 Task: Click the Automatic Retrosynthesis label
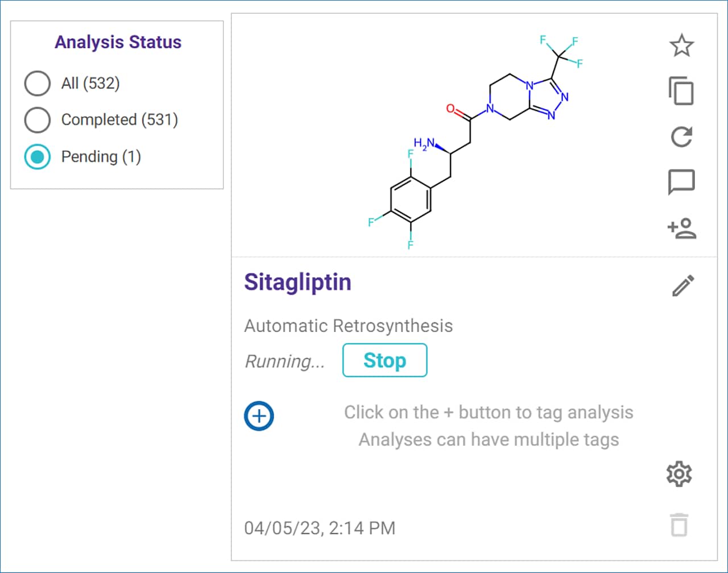coord(348,326)
